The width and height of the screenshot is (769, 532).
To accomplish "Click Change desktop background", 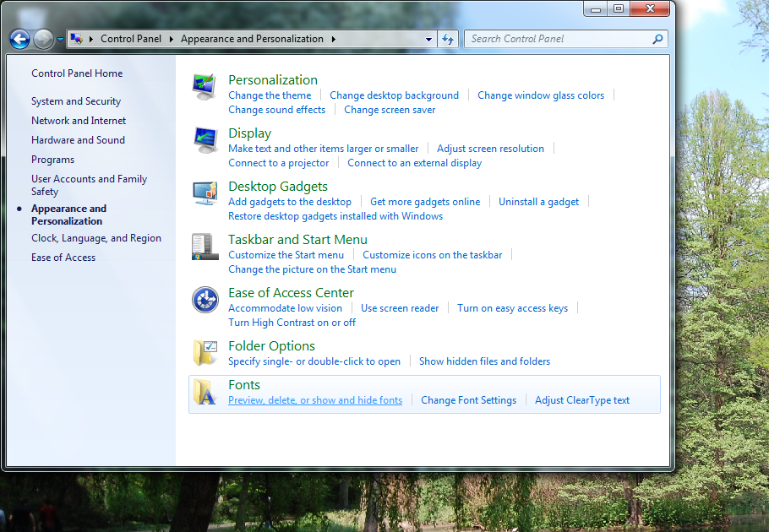I will [x=395, y=95].
